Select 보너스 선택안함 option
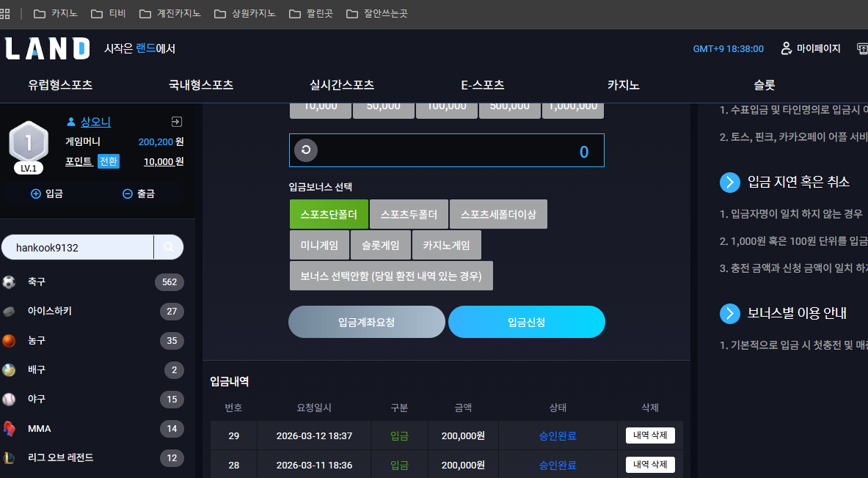The height and width of the screenshot is (478, 868). (x=391, y=276)
